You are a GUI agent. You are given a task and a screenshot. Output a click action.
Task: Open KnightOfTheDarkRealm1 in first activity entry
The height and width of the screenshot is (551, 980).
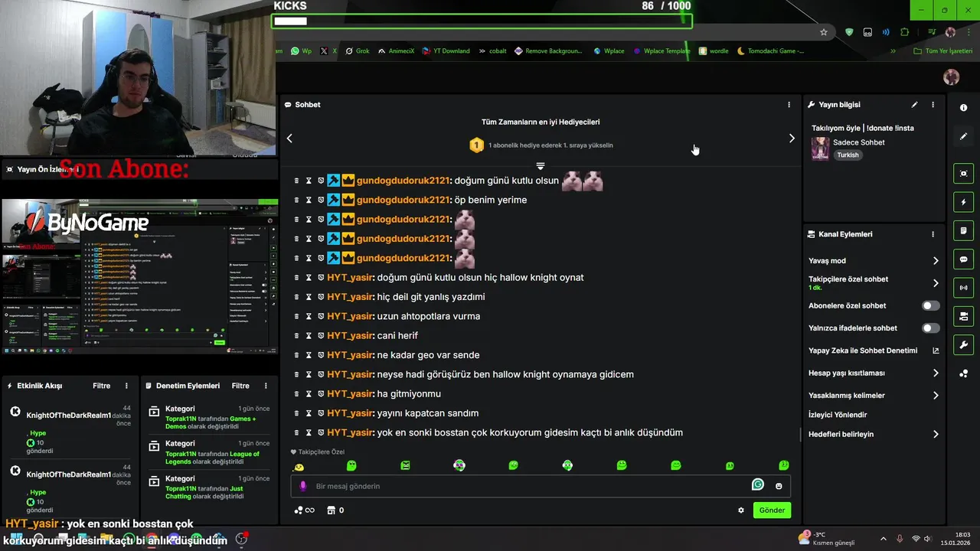coord(69,415)
